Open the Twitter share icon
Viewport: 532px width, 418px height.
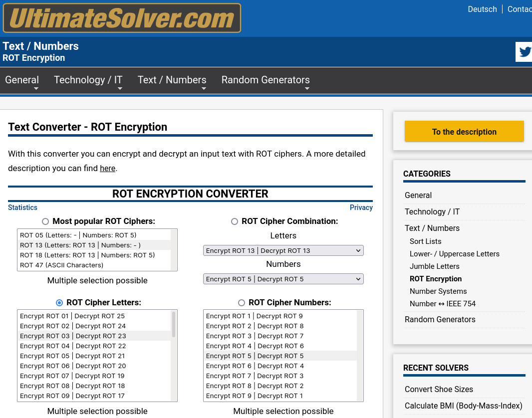pos(524,52)
